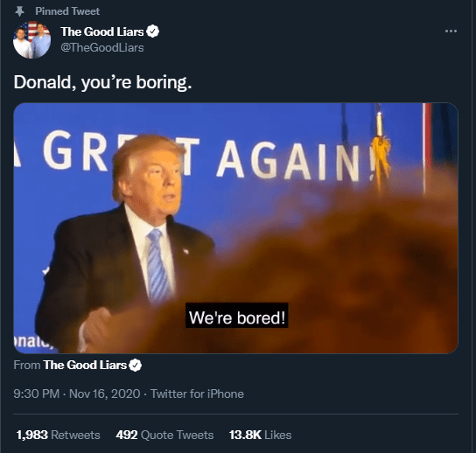Click the Twitter for iPhone source link

[197, 394]
